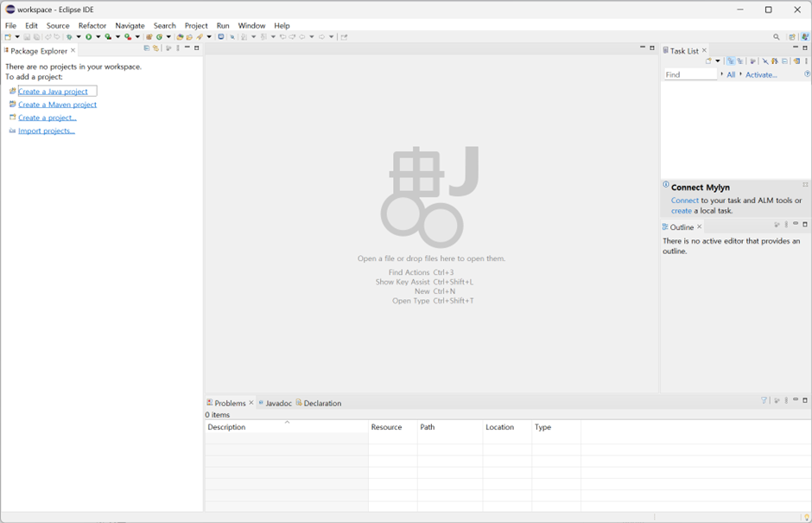Close the Task List tab
Image resolution: width=812 pixels, height=523 pixels.
click(x=704, y=50)
